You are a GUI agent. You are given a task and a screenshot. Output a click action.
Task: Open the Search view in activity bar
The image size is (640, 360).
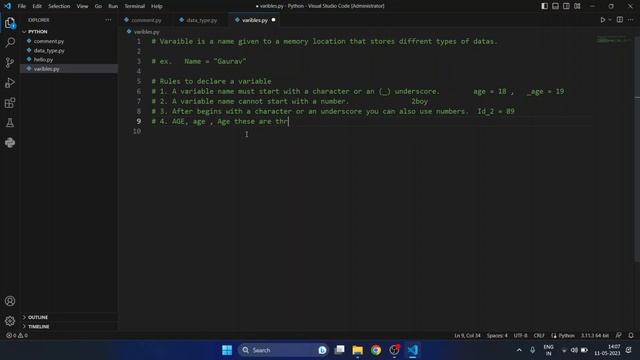[10, 42]
